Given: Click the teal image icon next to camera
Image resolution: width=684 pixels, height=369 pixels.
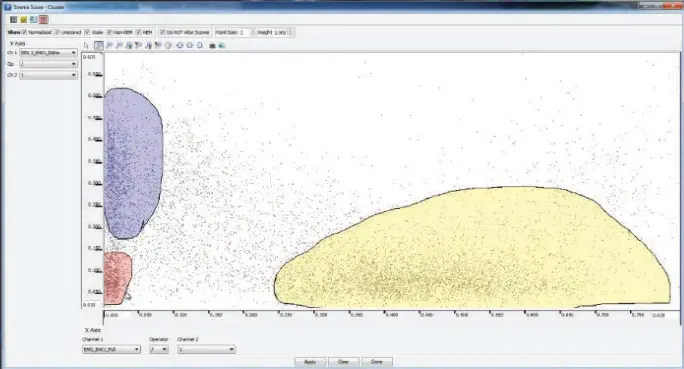Looking at the screenshot, I should pyautogui.click(x=222, y=45).
